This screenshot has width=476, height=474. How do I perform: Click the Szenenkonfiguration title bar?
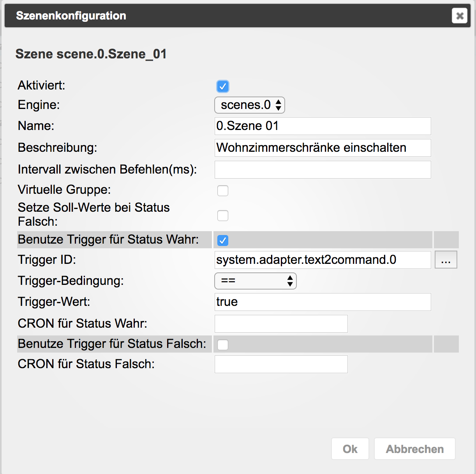click(x=234, y=16)
